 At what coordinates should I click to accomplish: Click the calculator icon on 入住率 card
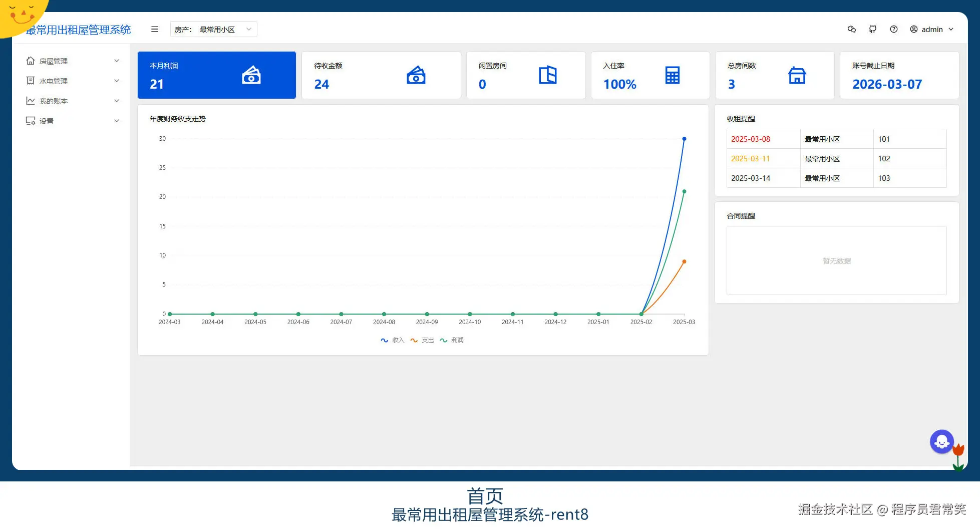point(673,75)
